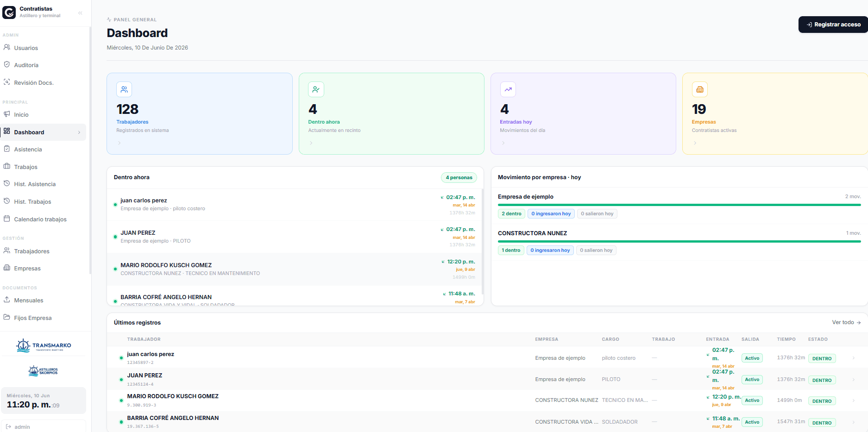The height and width of the screenshot is (432, 868).
Task: Click the Dashboard grid icon
Action: [6, 131]
